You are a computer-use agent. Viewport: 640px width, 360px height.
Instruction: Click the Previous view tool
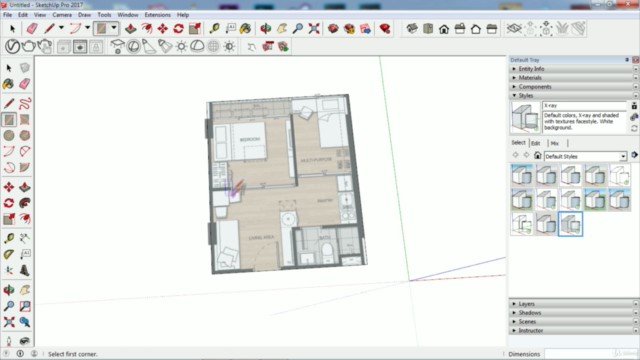pyautogui.click(x=25, y=322)
